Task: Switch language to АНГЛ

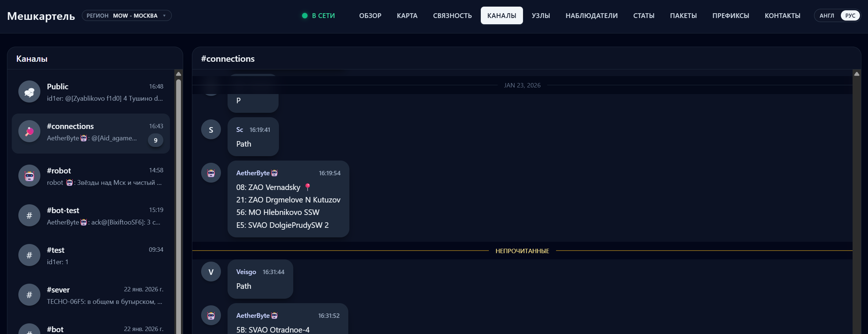Action: pos(827,16)
